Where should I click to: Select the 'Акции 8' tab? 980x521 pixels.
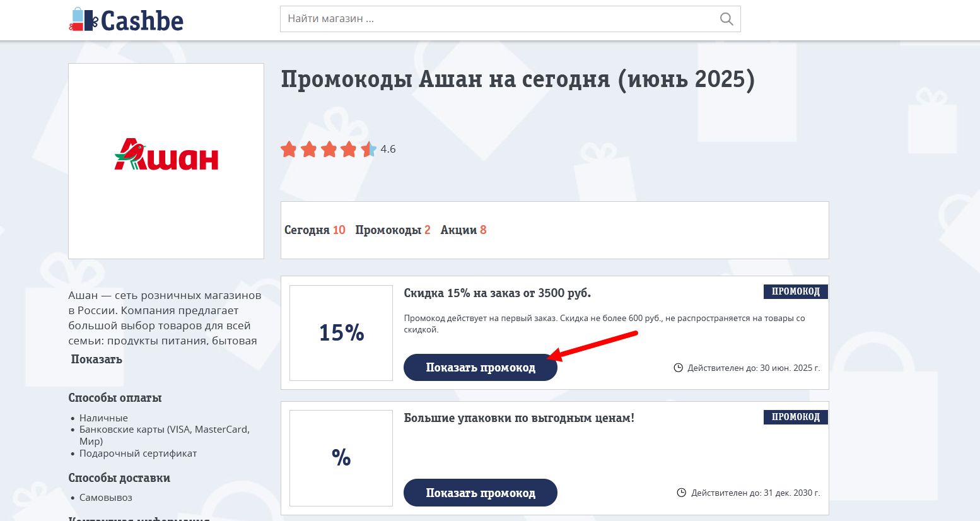[x=464, y=230]
